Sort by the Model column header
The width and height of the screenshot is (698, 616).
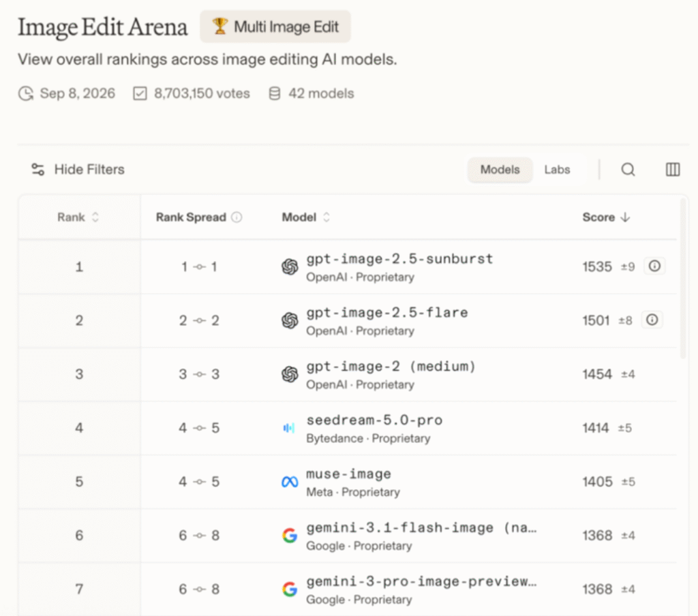[x=306, y=217]
